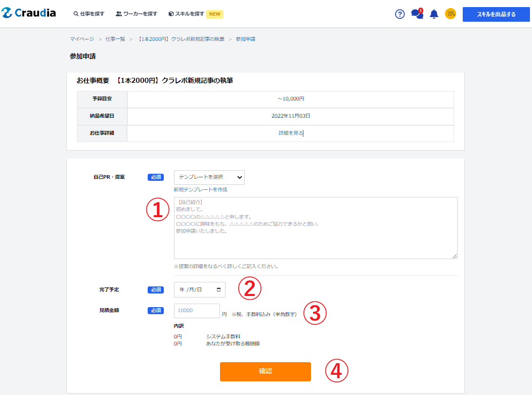Open the 仕事を探す menu
The width and height of the screenshot is (532, 395).
[x=88, y=14]
